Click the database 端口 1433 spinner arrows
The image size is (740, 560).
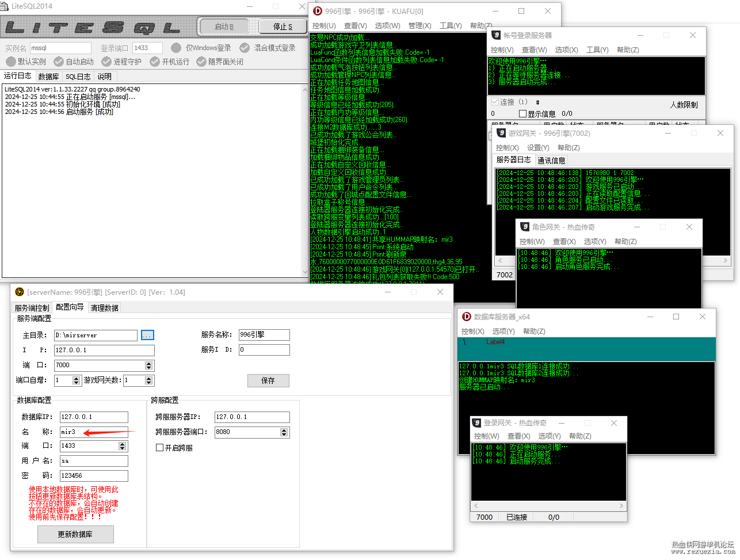pyautogui.click(x=122, y=446)
